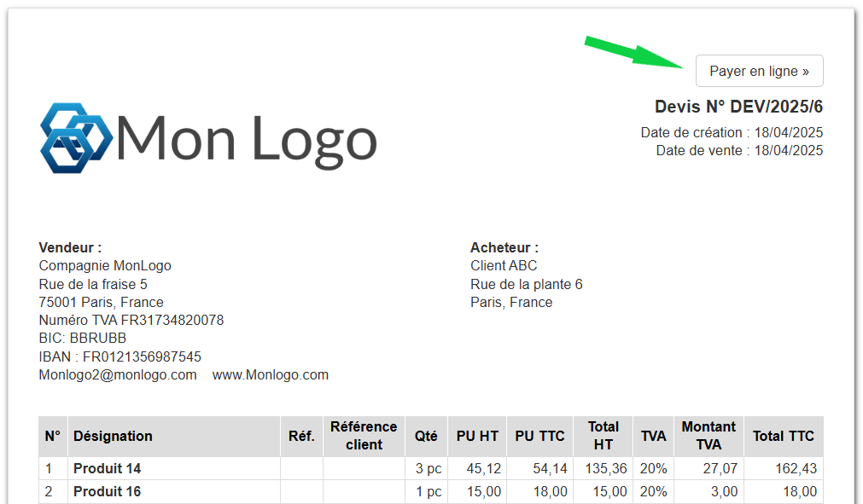This screenshot has width=863, height=504.
Task: Select the PU HT column header
Action: pyautogui.click(x=476, y=436)
